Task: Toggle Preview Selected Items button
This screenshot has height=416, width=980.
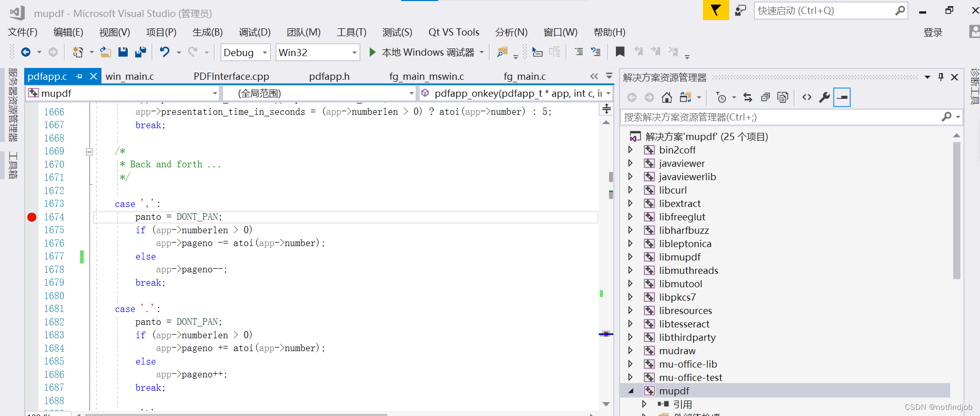Action: pyautogui.click(x=842, y=97)
